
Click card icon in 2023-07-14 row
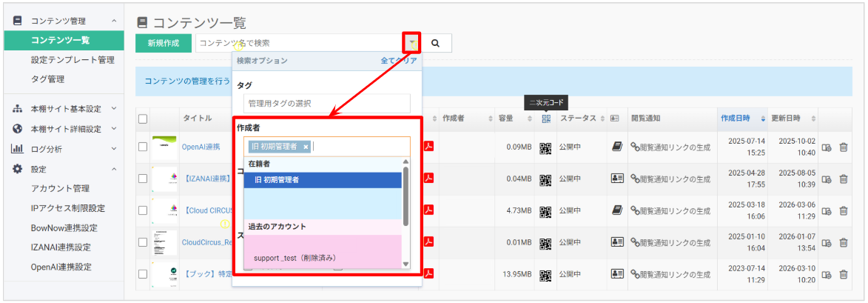(x=616, y=273)
